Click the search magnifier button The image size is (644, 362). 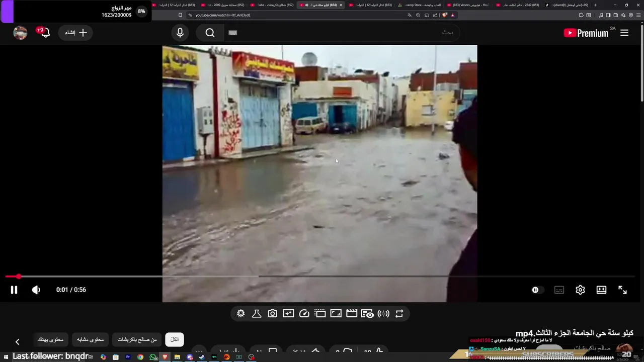point(210,33)
